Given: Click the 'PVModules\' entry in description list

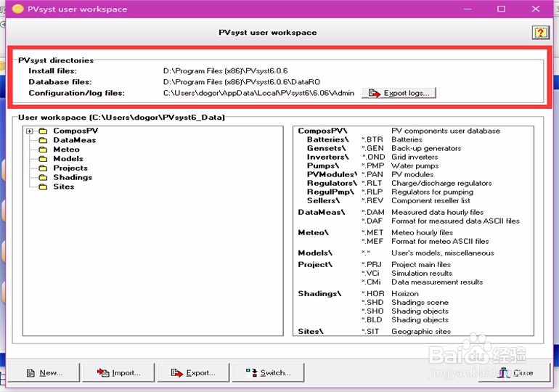Looking at the screenshot, I should click(x=332, y=175).
